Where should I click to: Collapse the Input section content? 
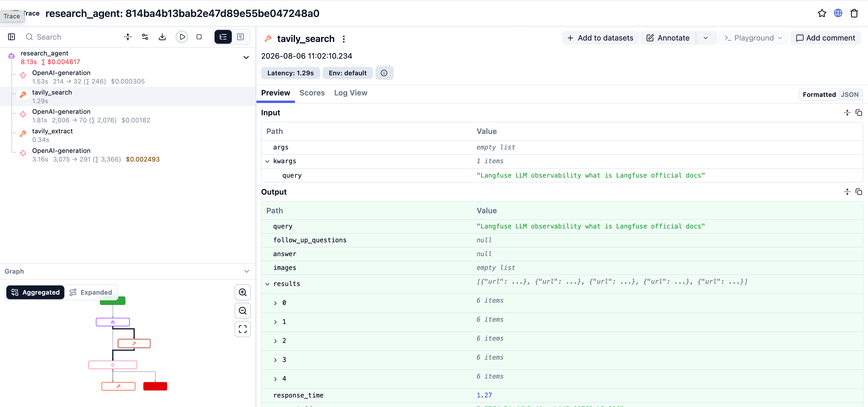[x=847, y=113]
